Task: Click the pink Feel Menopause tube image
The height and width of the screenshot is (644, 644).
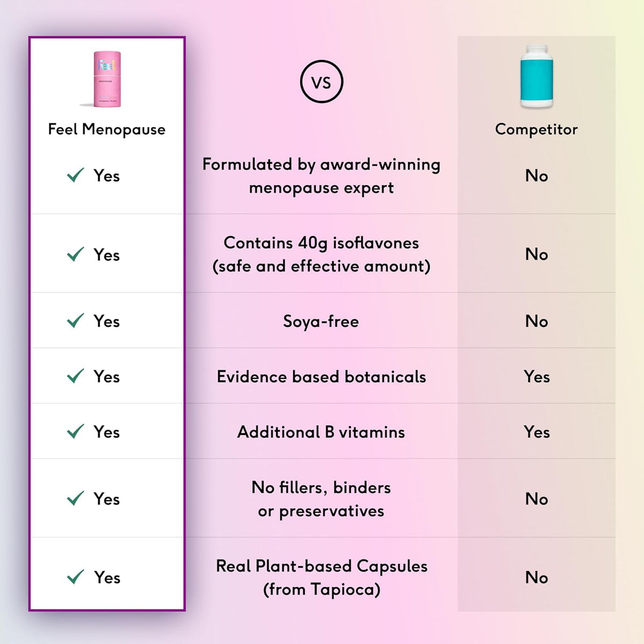Action: [106, 79]
